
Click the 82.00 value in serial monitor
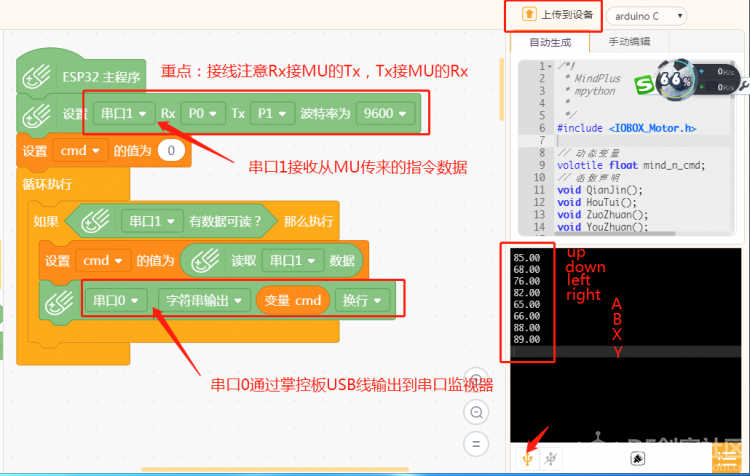pyautogui.click(x=527, y=293)
